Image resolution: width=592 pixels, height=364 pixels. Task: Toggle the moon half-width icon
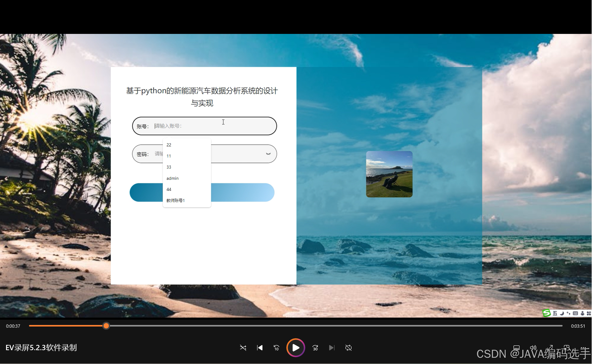(562, 313)
